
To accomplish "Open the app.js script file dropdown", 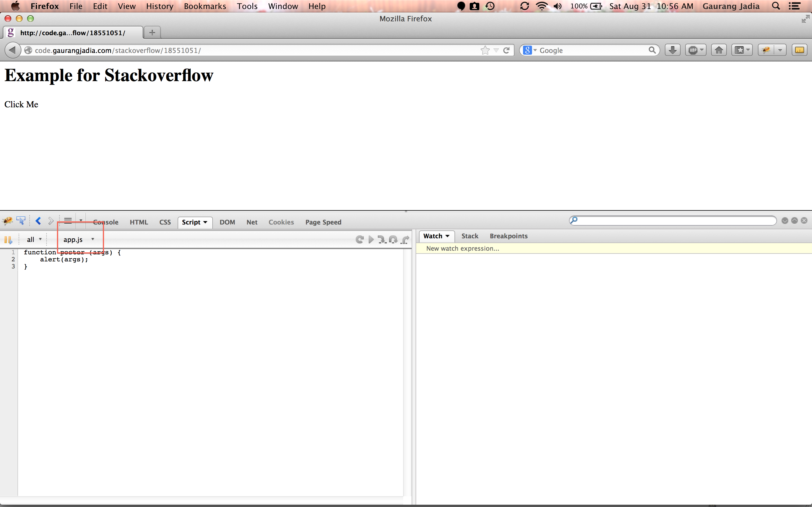I will 79,239.
